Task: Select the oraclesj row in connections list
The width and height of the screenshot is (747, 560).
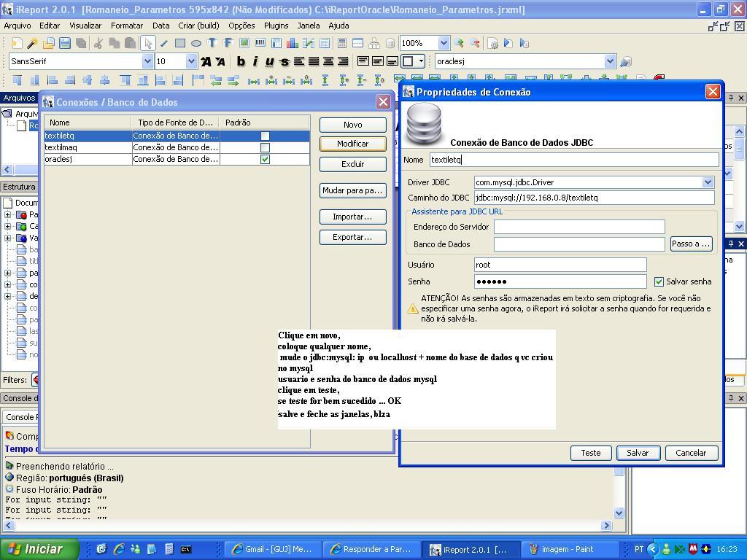Action: 177,159
